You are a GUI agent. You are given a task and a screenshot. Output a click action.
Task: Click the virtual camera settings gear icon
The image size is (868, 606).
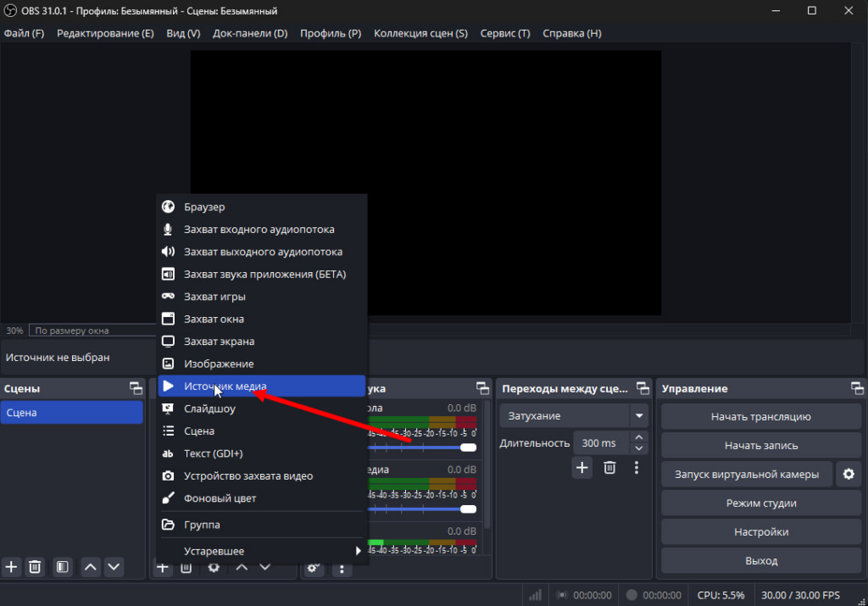pos(849,475)
